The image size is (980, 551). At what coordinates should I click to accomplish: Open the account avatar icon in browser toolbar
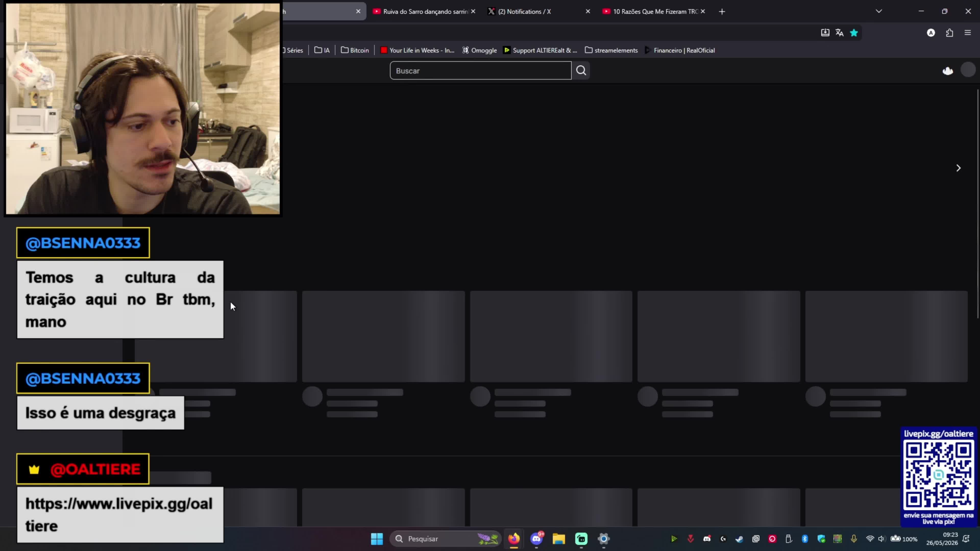[930, 33]
